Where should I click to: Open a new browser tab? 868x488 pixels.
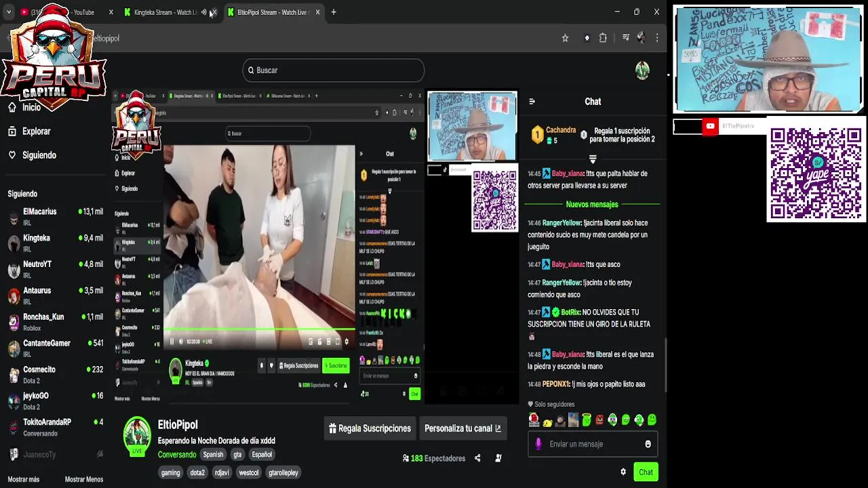(334, 12)
